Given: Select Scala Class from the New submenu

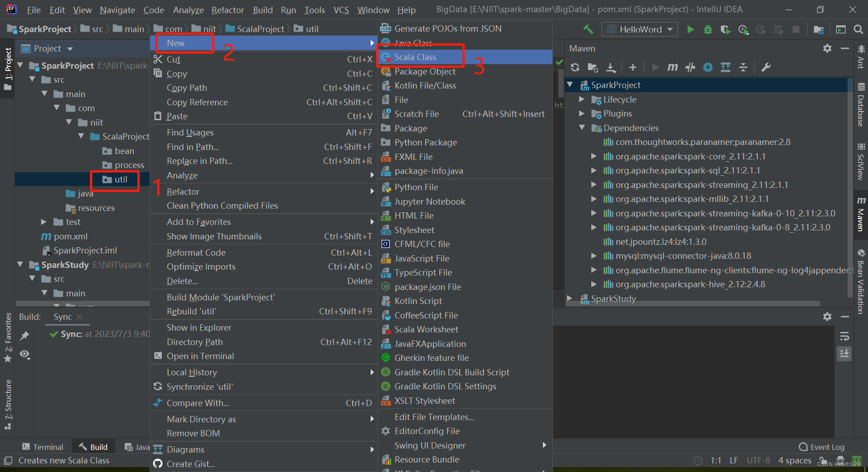Looking at the screenshot, I should (465, 57).
